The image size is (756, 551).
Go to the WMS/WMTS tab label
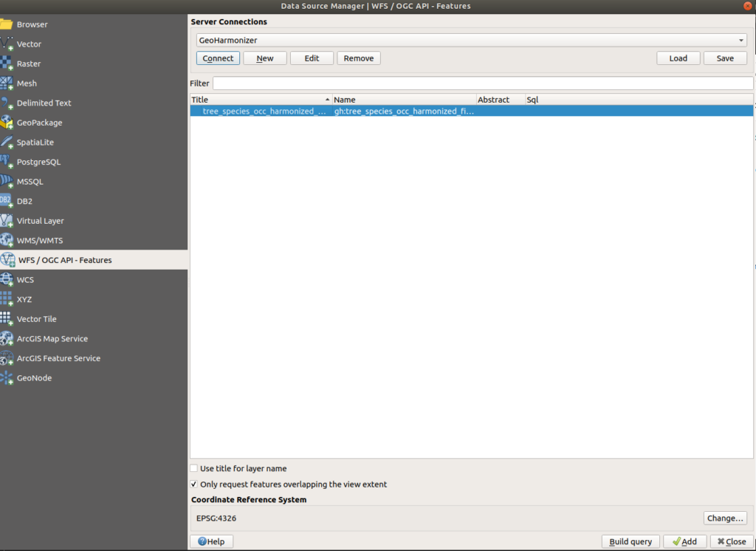pyautogui.click(x=40, y=240)
